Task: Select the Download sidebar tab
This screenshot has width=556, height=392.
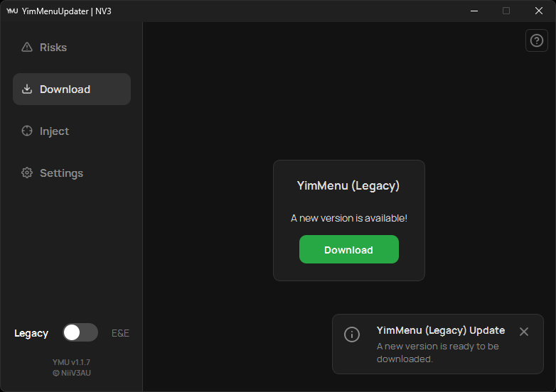Action: pos(72,89)
